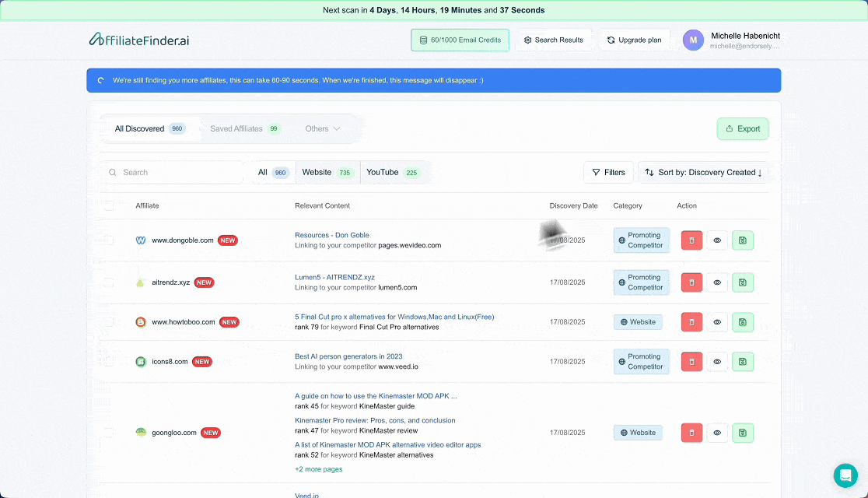
Task: Click the Website category tag for goongloo.com
Action: point(638,433)
